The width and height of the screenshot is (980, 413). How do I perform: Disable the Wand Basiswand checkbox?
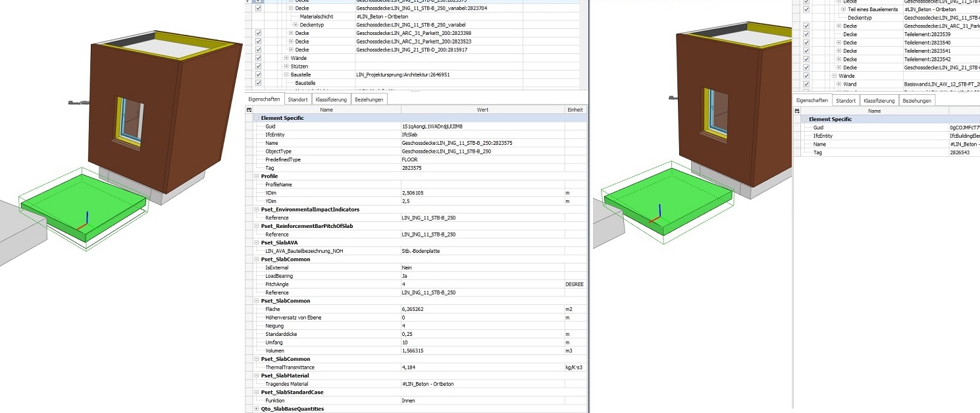tap(806, 84)
